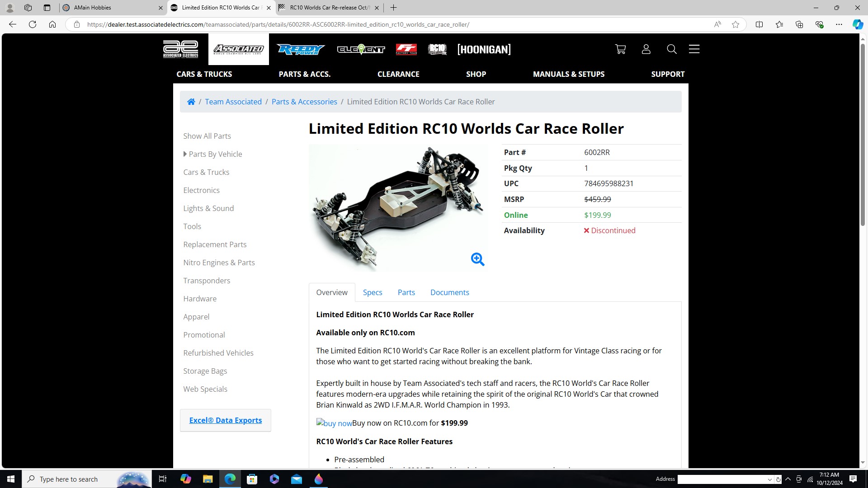Open the Workspaces icon in title bar
This screenshot has height=488, width=868.
pyautogui.click(x=28, y=8)
